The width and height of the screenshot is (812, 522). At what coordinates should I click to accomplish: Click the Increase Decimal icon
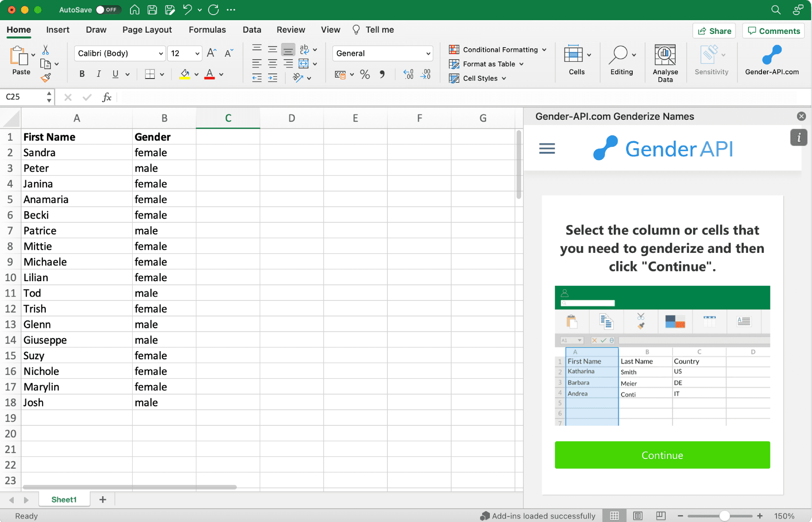(408, 74)
